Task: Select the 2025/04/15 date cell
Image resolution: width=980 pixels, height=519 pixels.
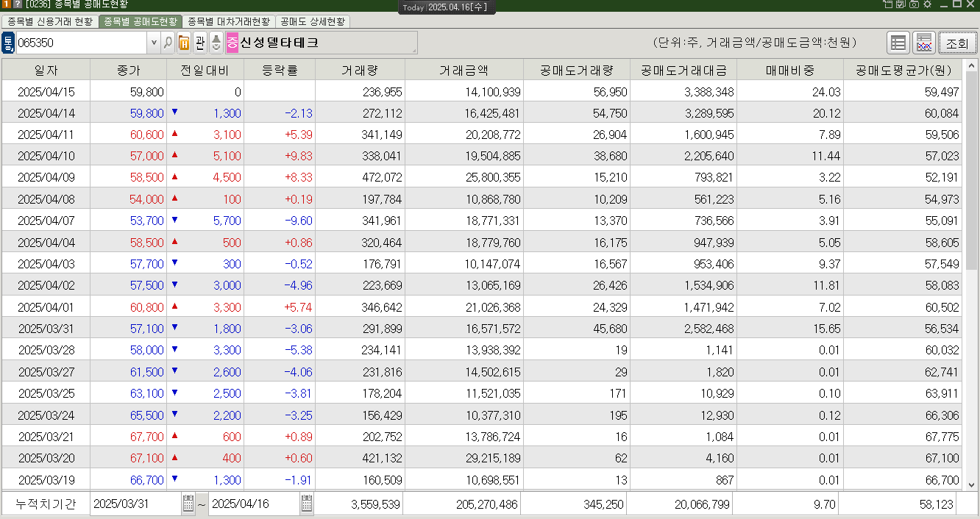Action: (46, 92)
